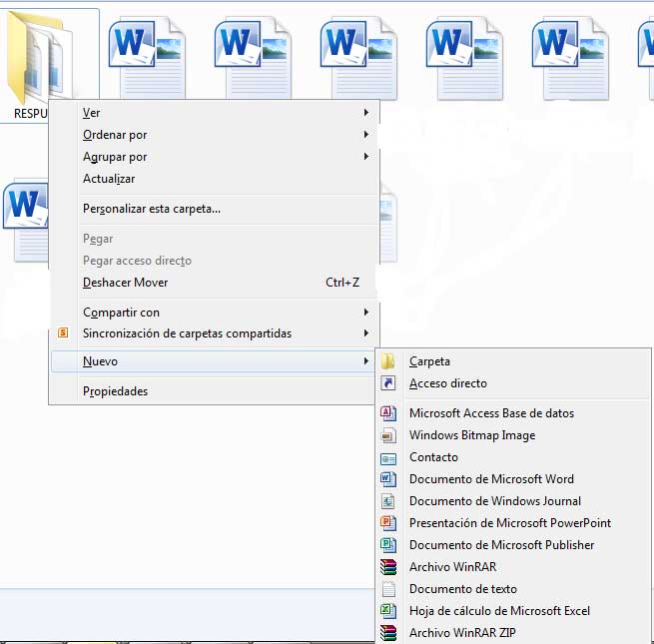Create a new Carpeta
Viewport: 654px width, 644px height.
pyautogui.click(x=513, y=361)
